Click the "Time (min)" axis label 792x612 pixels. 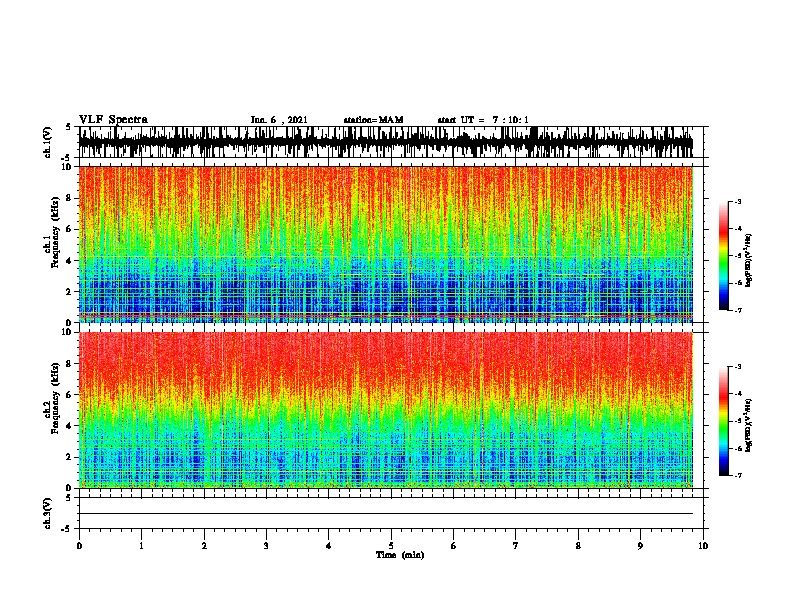coord(400,555)
